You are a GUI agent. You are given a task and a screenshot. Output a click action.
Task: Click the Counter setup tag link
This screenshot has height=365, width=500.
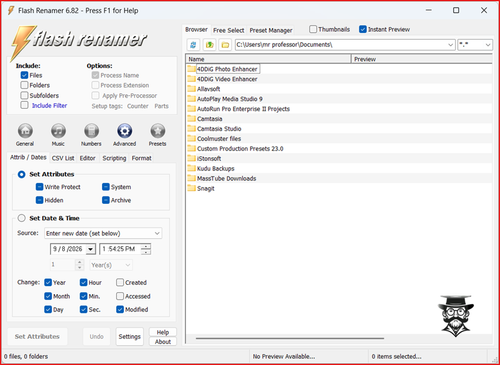(138, 106)
